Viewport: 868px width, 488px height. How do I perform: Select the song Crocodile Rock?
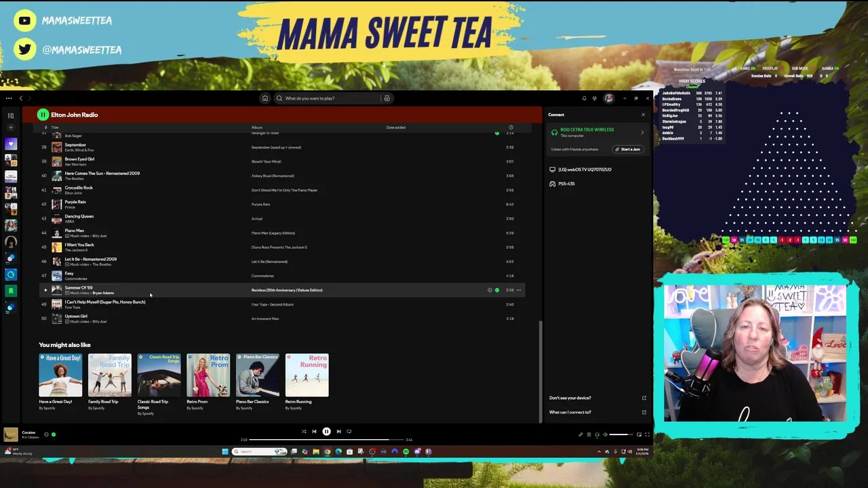point(79,188)
